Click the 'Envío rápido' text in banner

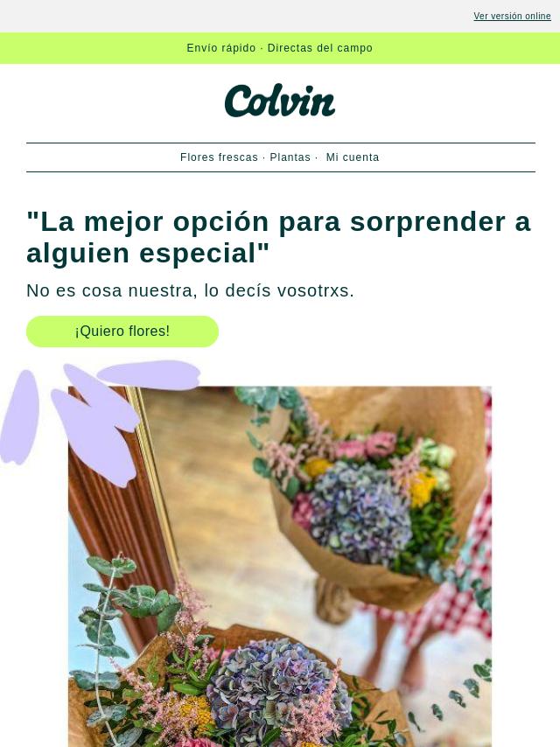point(221,48)
